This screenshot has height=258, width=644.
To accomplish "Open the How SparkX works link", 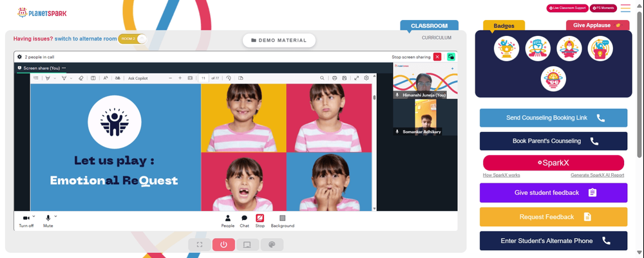I will point(502,175).
